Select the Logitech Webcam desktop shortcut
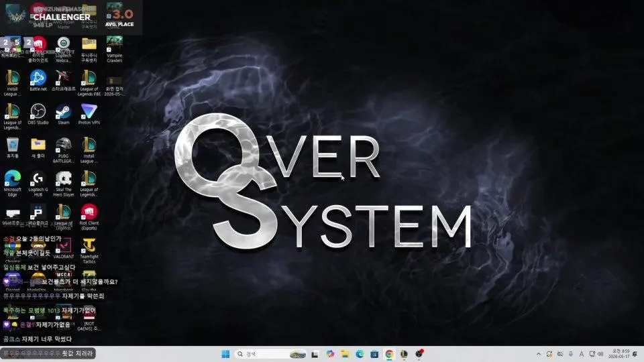 pos(63,50)
